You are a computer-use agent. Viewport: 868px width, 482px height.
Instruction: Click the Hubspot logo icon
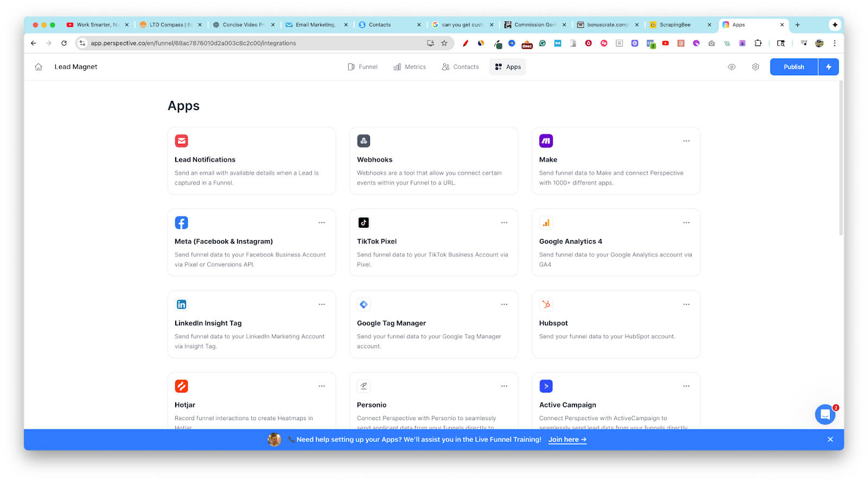point(546,305)
